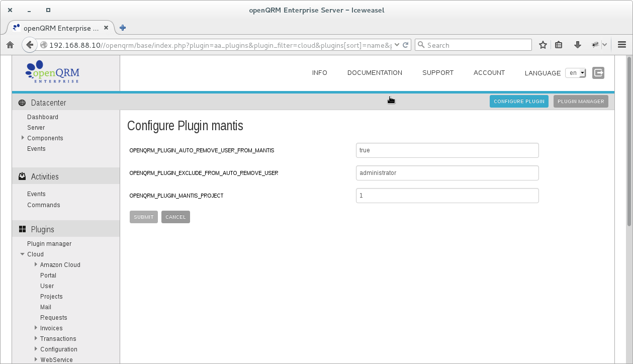Image resolution: width=633 pixels, height=364 pixels.
Task: Click the AUTO_REMOVE_USER_FROM_MANTIS input field
Action: point(447,150)
